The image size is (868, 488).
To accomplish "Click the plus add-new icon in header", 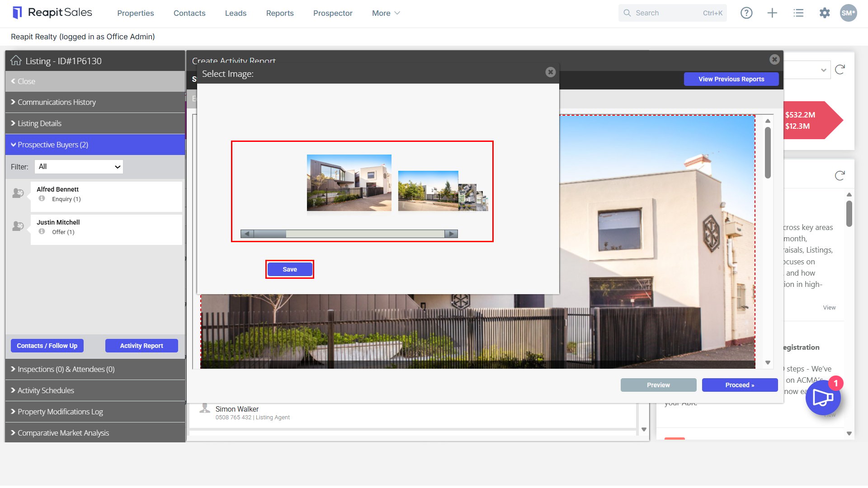I will 772,13.
